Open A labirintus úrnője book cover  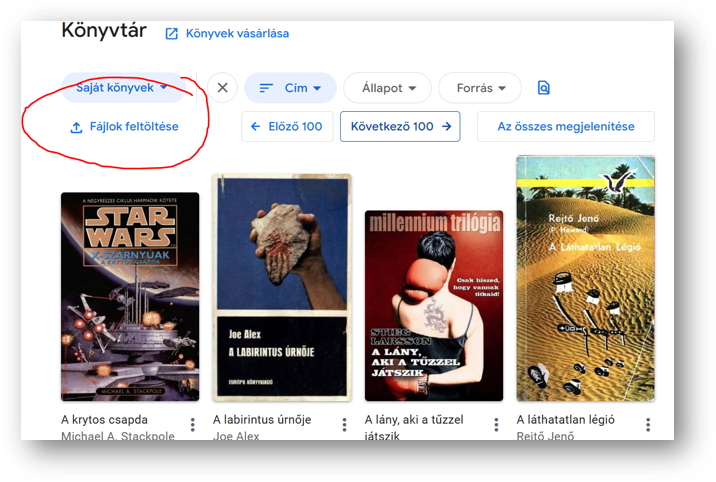(282, 288)
